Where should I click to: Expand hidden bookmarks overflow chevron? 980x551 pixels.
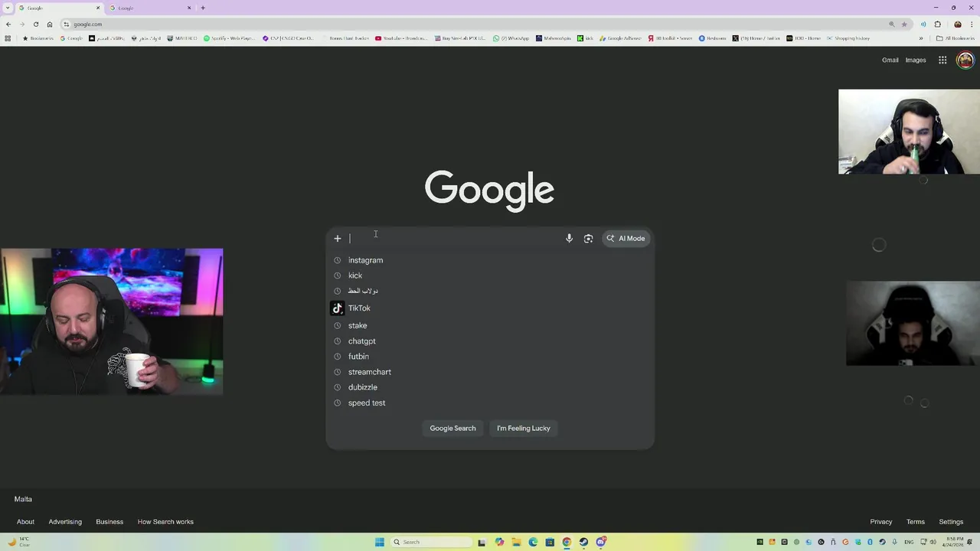[921, 38]
